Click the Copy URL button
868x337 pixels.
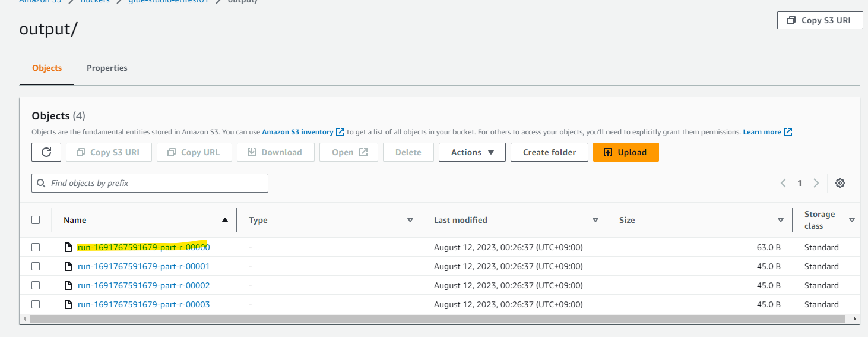pyautogui.click(x=194, y=152)
